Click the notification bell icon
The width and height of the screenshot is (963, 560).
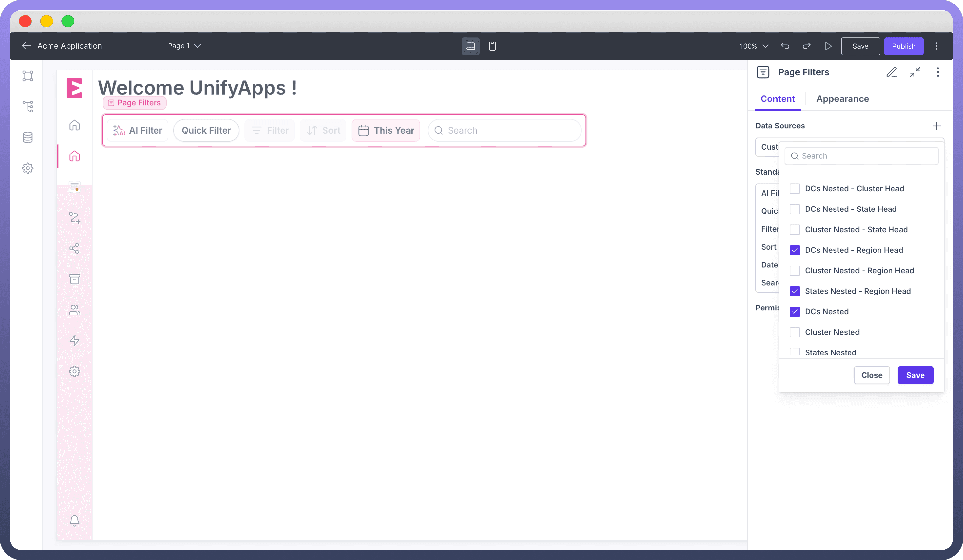[74, 520]
